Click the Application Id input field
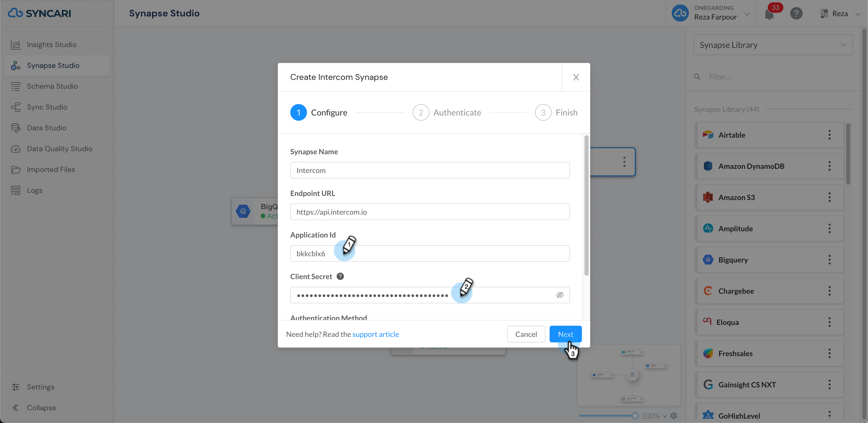The image size is (868, 423). (x=430, y=253)
